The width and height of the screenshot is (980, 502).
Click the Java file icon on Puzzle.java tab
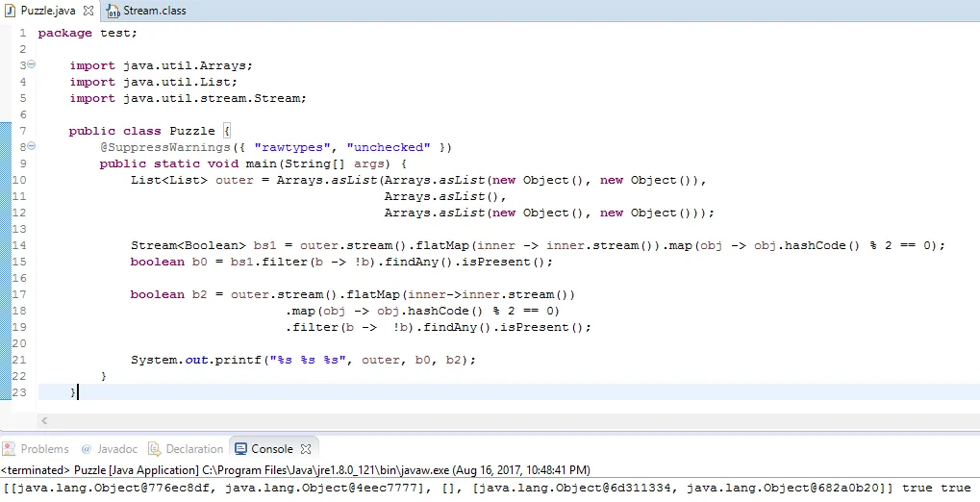coord(10,11)
